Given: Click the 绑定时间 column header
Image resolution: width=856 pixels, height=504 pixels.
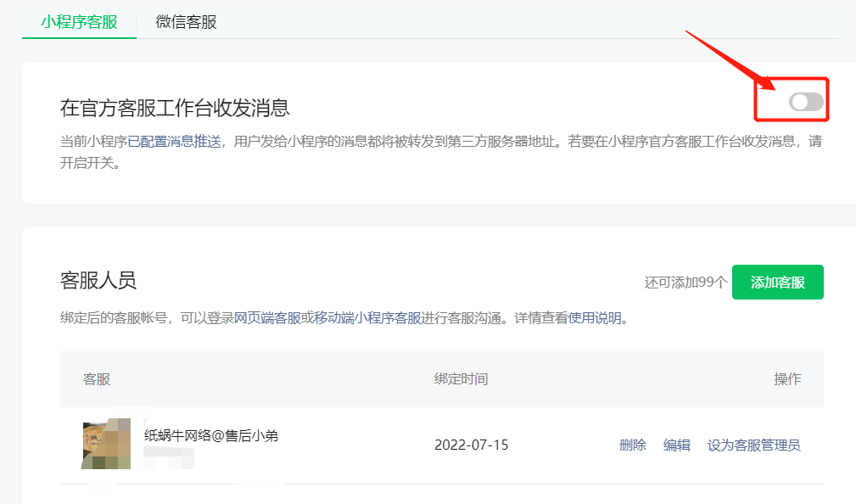Looking at the screenshot, I should click(x=462, y=379).
